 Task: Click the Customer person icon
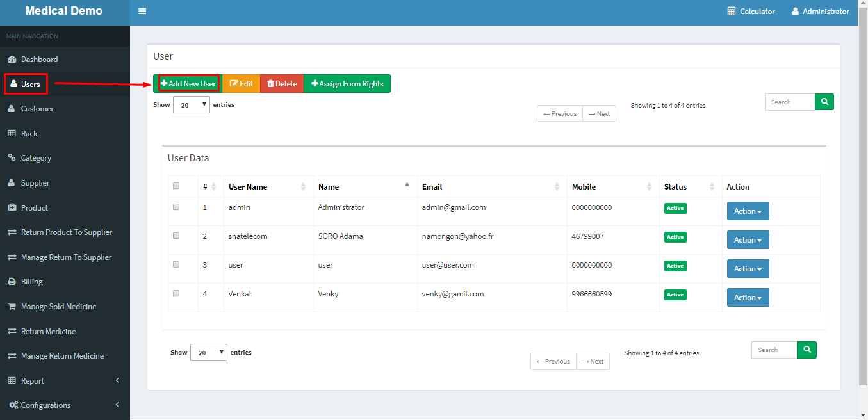tap(12, 109)
